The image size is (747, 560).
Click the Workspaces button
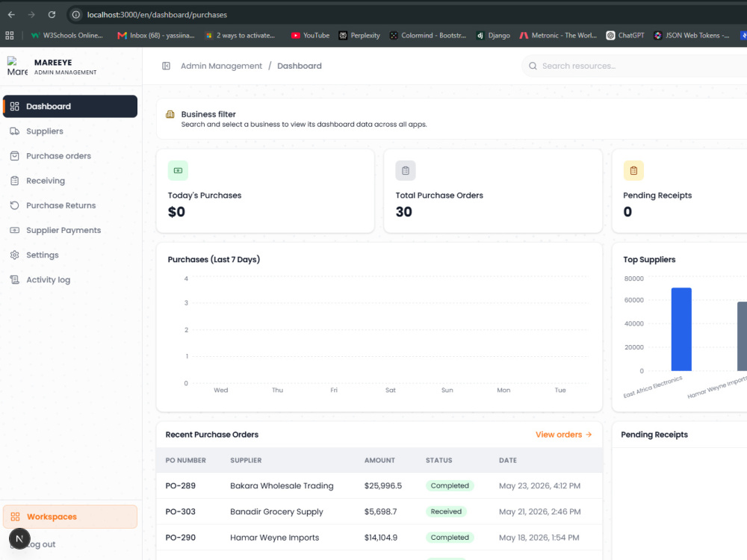[x=70, y=517]
